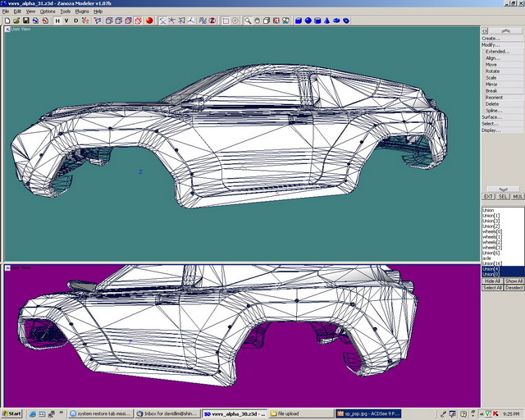The height and width of the screenshot is (420, 525).
Task: Click the blue cube primitive icon
Action: click(x=299, y=21)
